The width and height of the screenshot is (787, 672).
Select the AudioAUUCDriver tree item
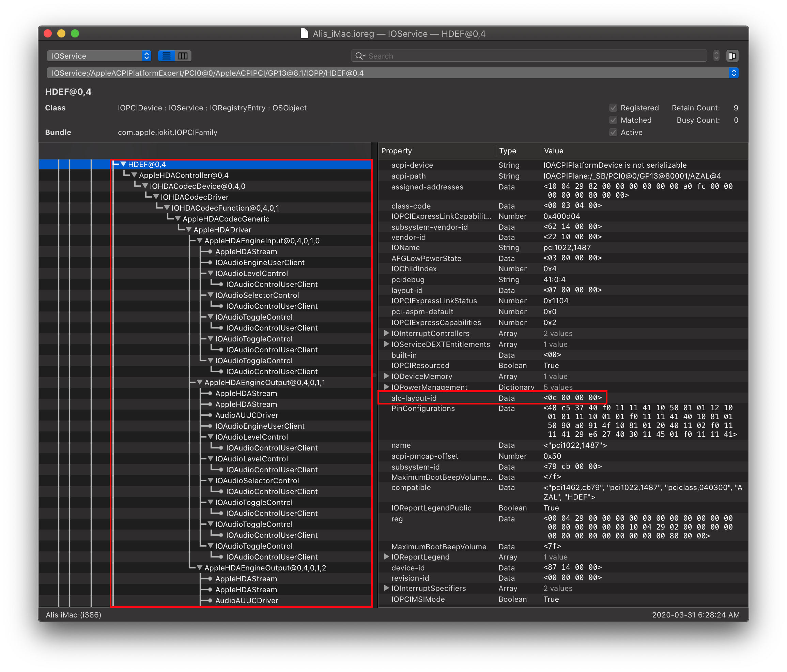pyautogui.click(x=247, y=415)
